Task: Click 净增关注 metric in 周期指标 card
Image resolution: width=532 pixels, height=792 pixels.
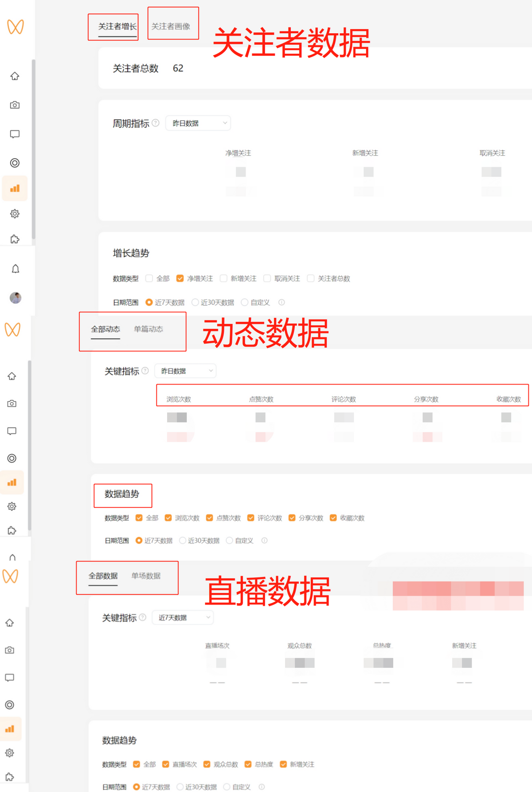Action: pyautogui.click(x=239, y=153)
